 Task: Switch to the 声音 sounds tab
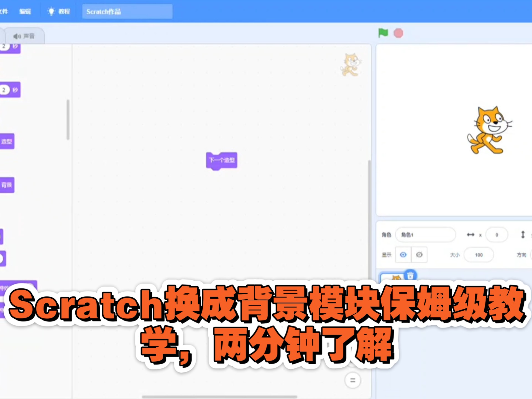click(x=24, y=36)
